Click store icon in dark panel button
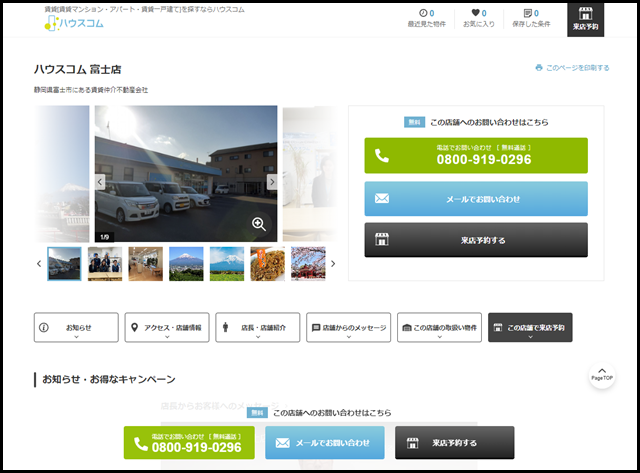The width and height of the screenshot is (640, 473). [x=382, y=240]
